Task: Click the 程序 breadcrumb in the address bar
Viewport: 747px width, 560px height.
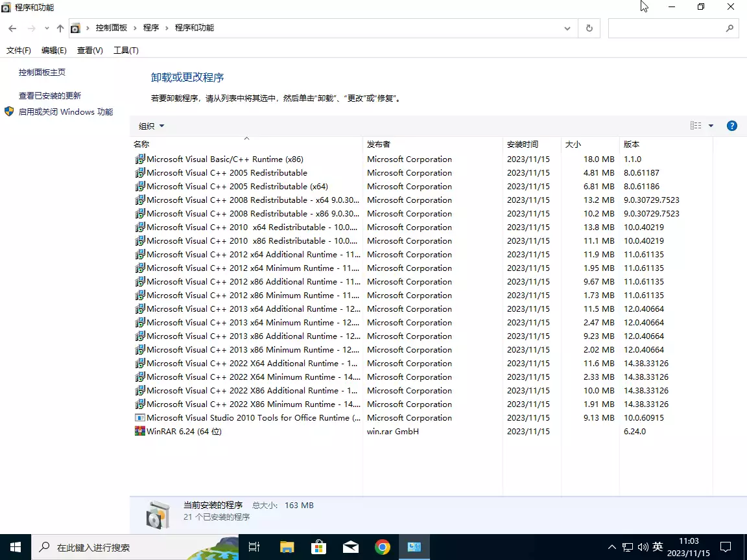Action: point(151,28)
